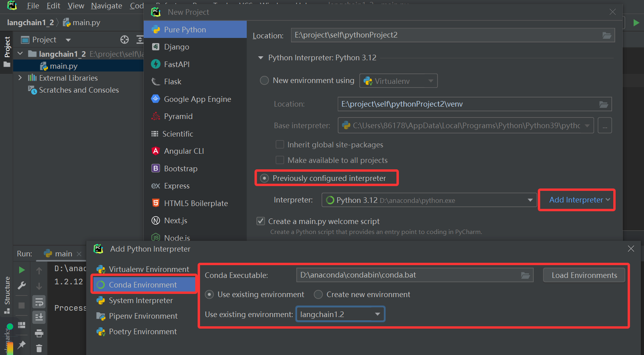Click the '...' button beside Base interpreter
Image resolution: width=644 pixels, height=355 pixels.
[605, 126]
